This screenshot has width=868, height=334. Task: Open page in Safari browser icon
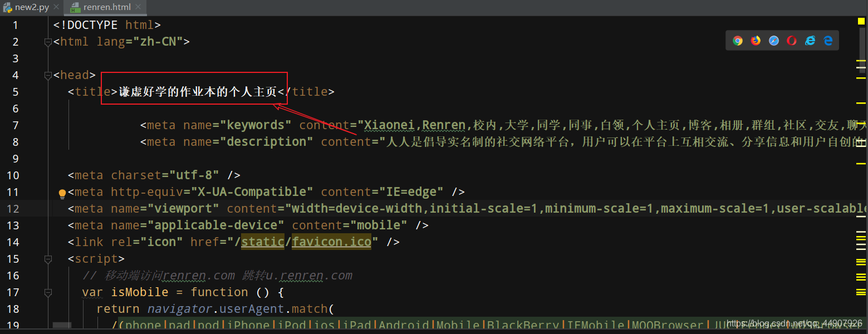tap(774, 41)
